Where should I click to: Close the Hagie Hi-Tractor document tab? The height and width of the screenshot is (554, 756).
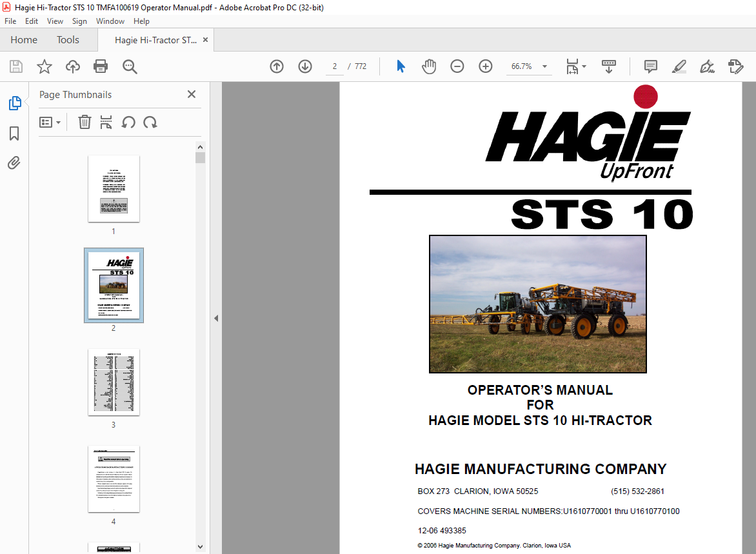[205, 39]
